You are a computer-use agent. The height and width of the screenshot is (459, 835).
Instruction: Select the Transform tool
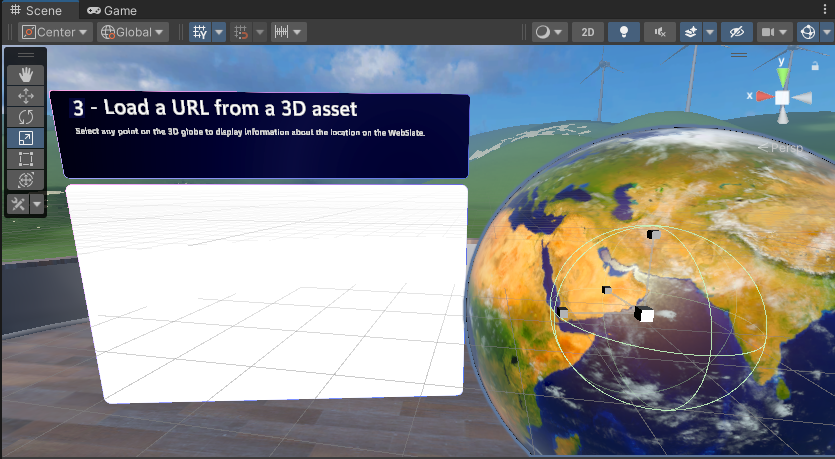click(26, 180)
